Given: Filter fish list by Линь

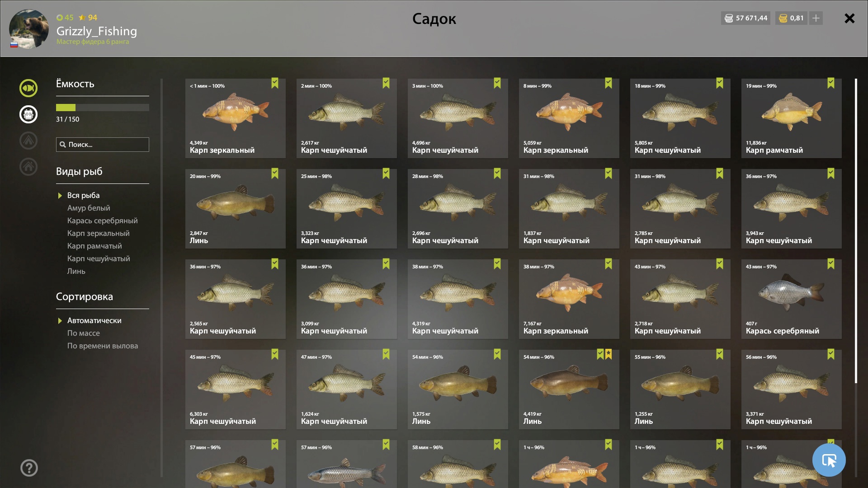Looking at the screenshot, I should (76, 271).
